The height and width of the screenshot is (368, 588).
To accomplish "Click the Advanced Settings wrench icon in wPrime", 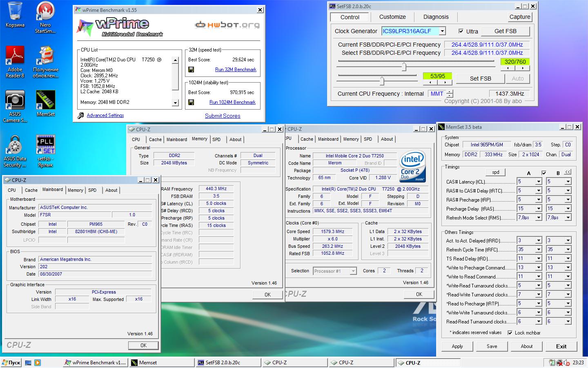I will [x=80, y=115].
